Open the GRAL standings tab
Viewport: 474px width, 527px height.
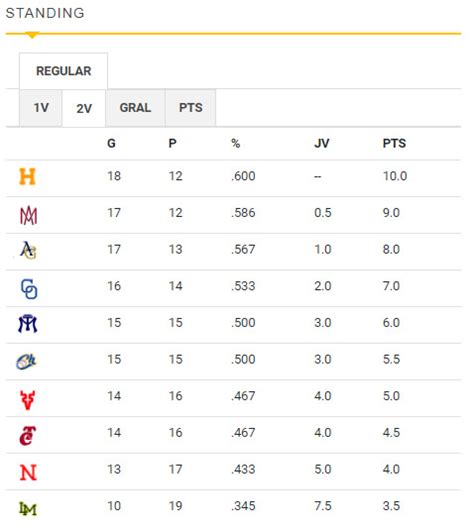[x=135, y=108]
